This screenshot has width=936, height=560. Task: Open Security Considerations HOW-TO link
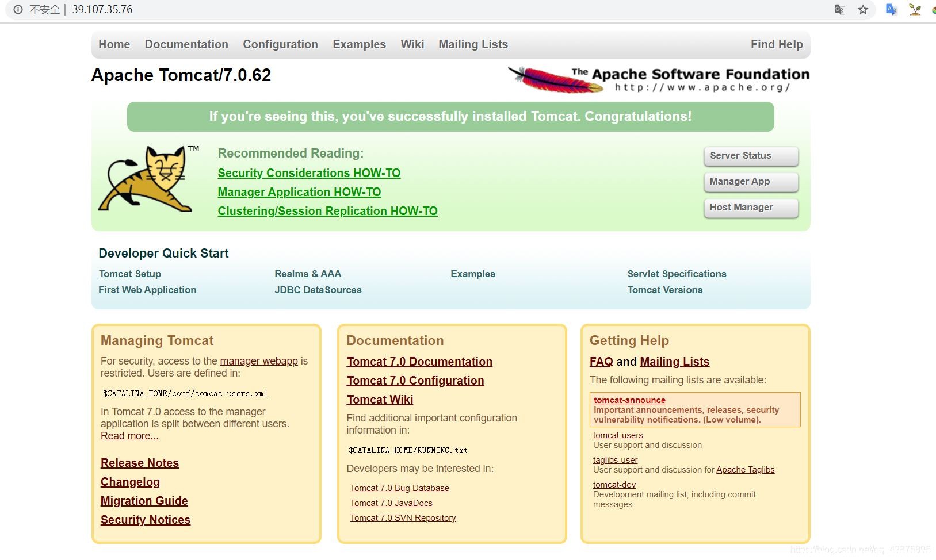click(309, 173)
